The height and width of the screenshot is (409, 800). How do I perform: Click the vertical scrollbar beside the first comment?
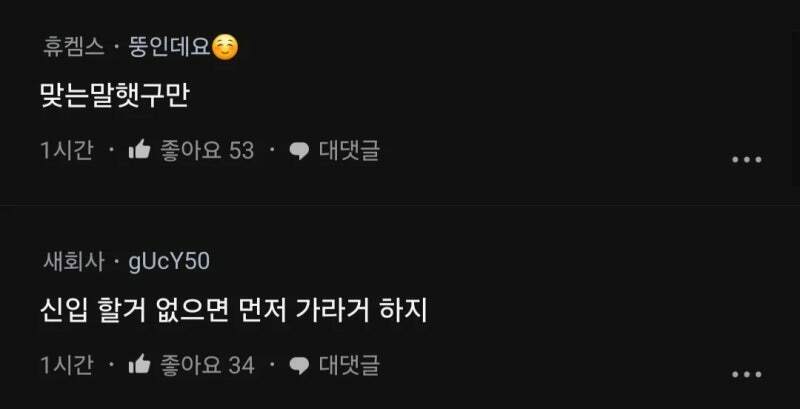[797, 107]
